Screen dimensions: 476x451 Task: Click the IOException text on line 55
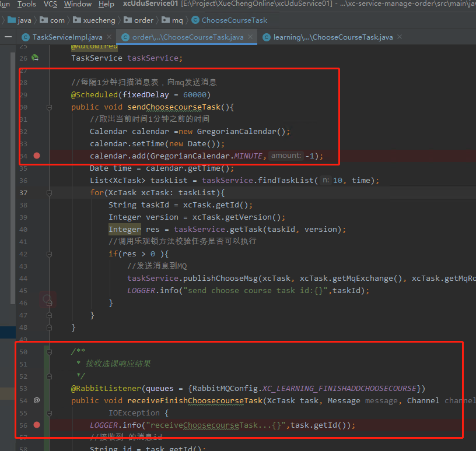point(134,413)
